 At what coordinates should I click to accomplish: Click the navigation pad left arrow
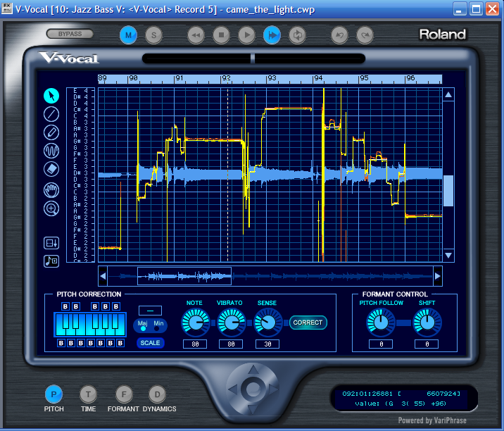(x=233, y=389)
